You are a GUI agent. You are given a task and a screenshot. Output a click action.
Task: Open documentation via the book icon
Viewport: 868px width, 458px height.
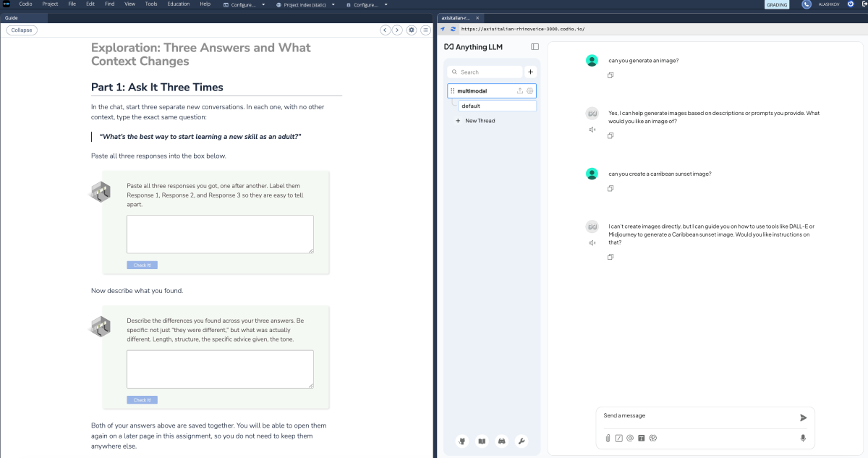pyautogui.click(x=481, y=441)
